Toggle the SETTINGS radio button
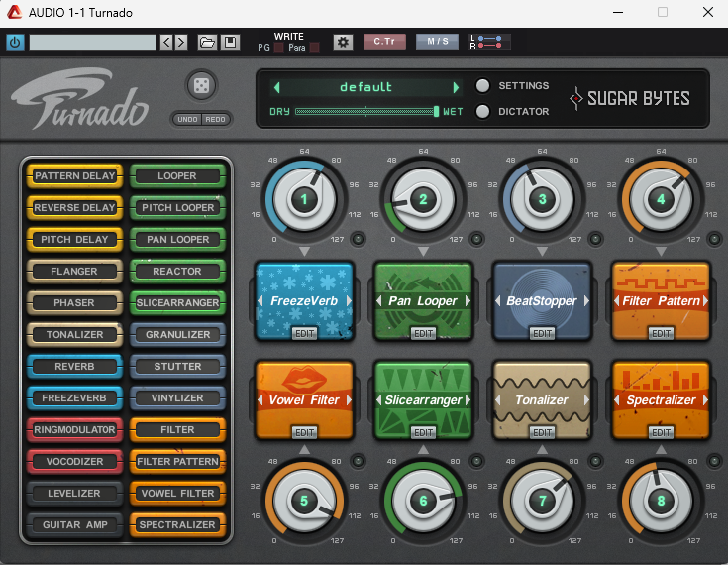Screen dimensions: 728x565 tap(483, 85)
